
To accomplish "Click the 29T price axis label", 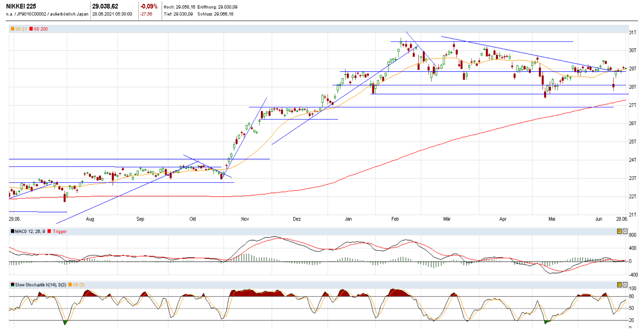I will [x=632, y=69].
